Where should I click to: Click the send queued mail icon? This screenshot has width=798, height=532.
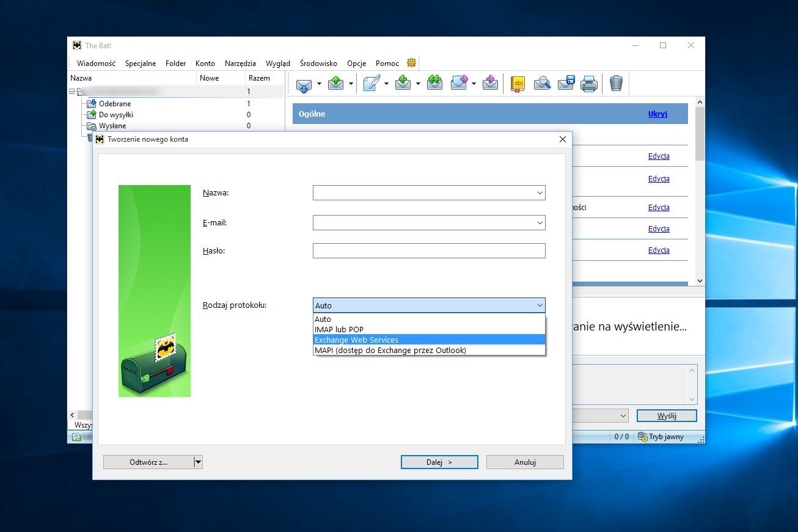(x=336, y=84)
